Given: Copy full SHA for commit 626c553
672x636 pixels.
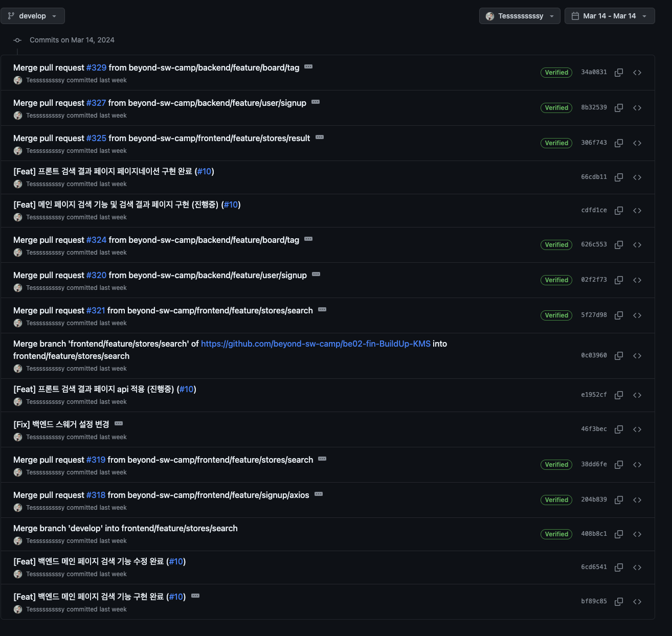Looking at the screenshot, I should click(619, 245).
